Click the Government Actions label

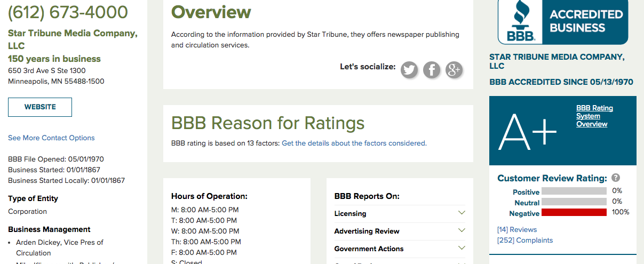point(369,249)
